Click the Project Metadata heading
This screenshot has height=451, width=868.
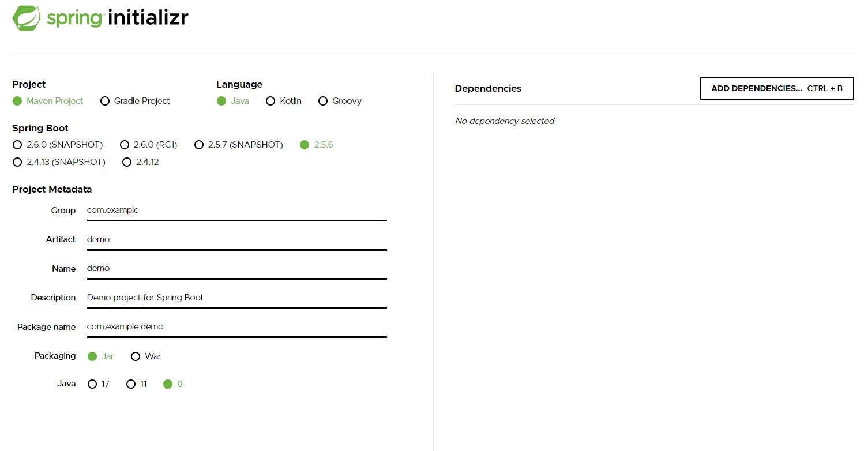(x=52, y=190)
